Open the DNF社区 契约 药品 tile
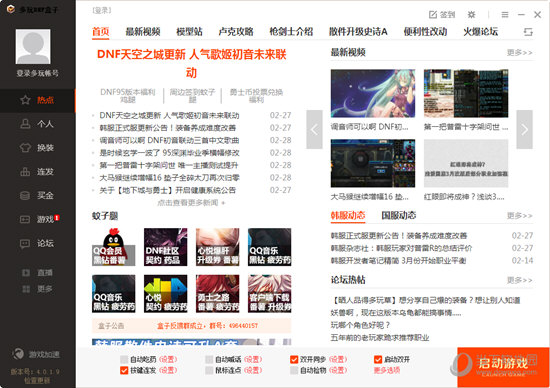Image resolution: width=550 pixels, height=388 pixels. 166,247
